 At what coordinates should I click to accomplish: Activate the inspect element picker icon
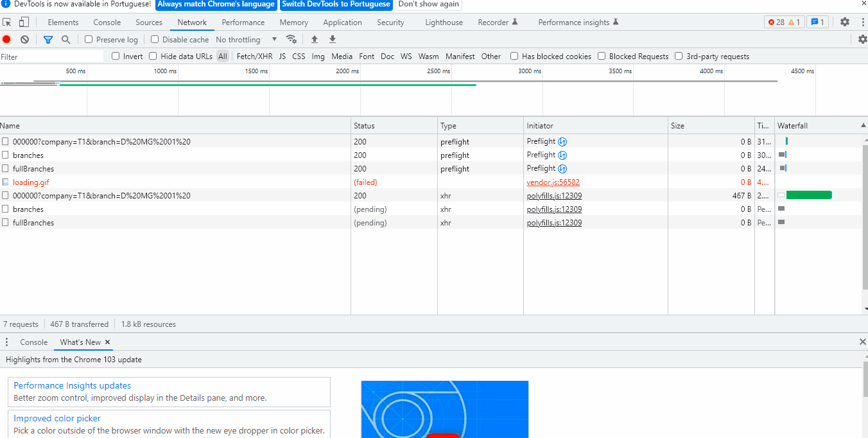pos(7,22)
